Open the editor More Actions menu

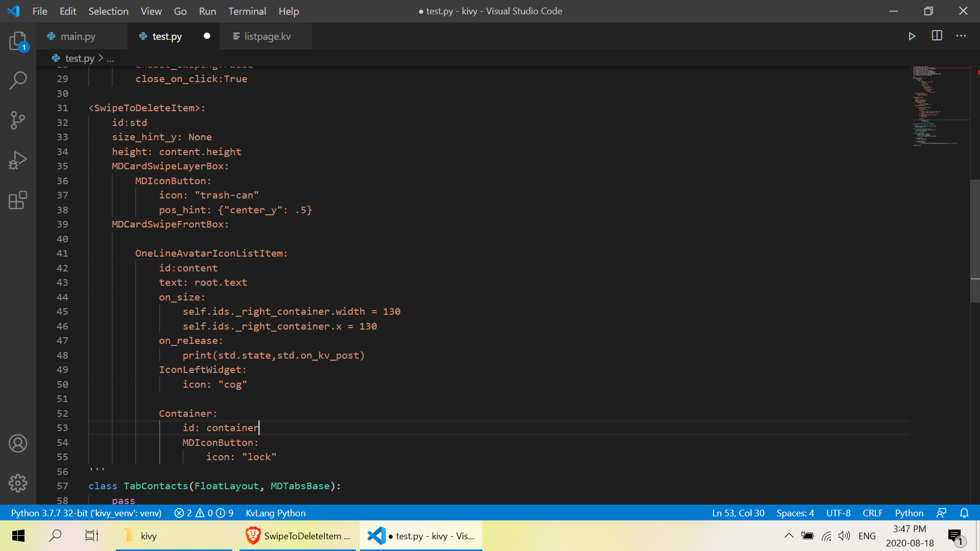[962, 36]
